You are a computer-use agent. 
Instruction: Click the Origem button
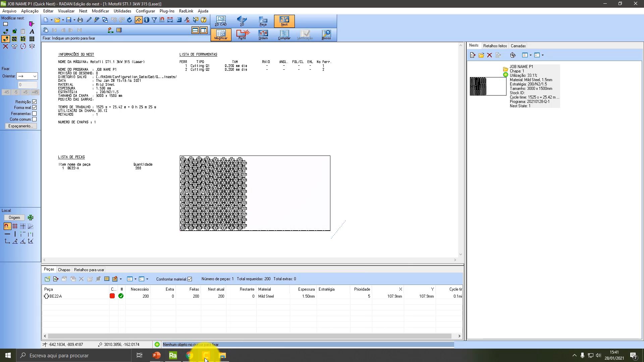[14, 218]
